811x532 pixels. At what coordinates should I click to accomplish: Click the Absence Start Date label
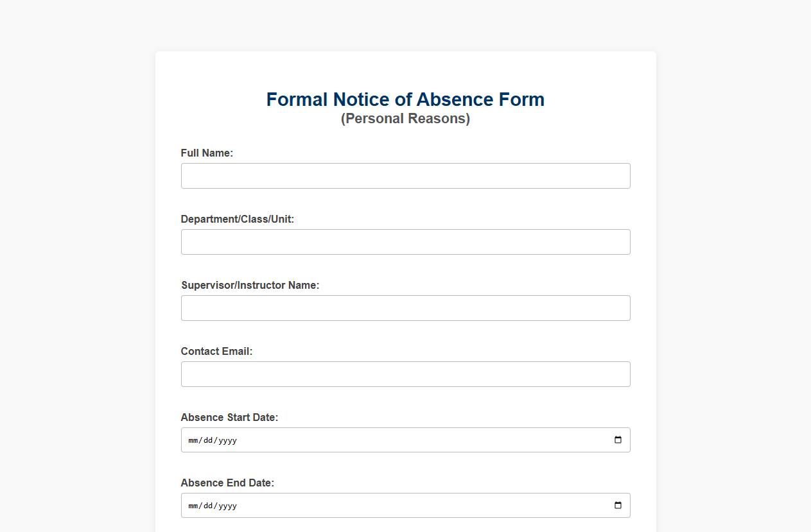[x=229, y=417]
